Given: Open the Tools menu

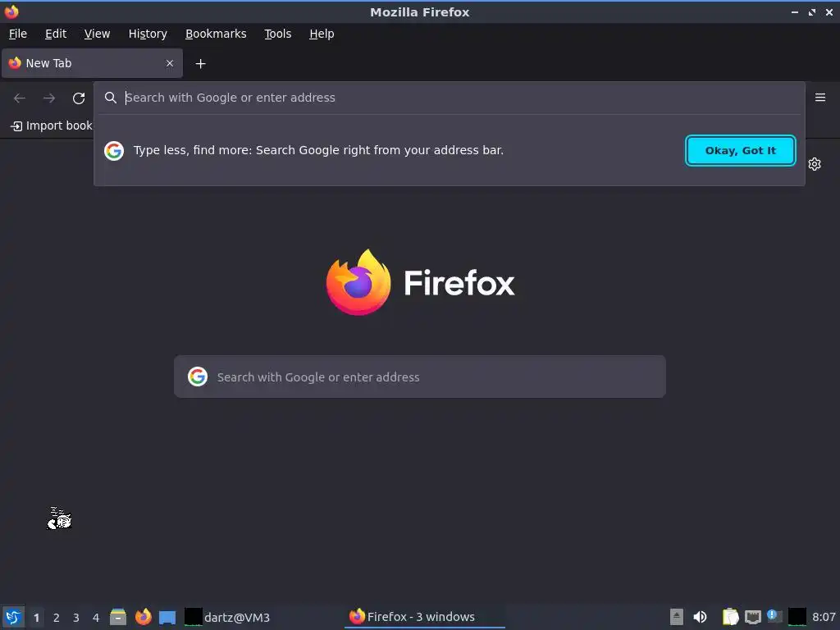Looking at the screenshot, I should [x=277, y=34].
